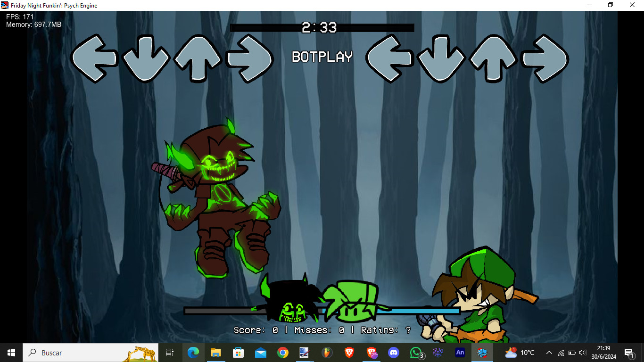This screenshot has height=362, width=644.
Task: Open the Task View button
Action: point(170,353)
